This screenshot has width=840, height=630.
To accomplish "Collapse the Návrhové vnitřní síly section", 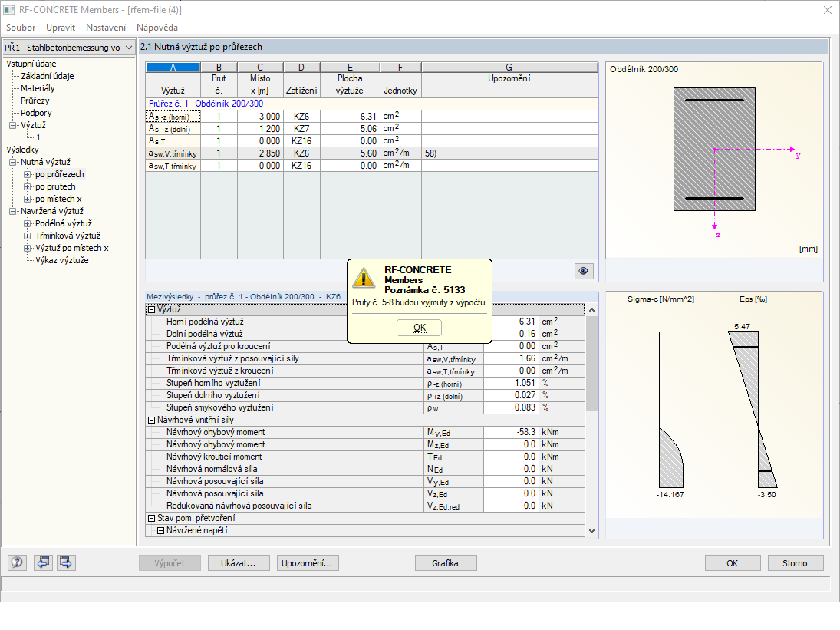I will (152, 420).
